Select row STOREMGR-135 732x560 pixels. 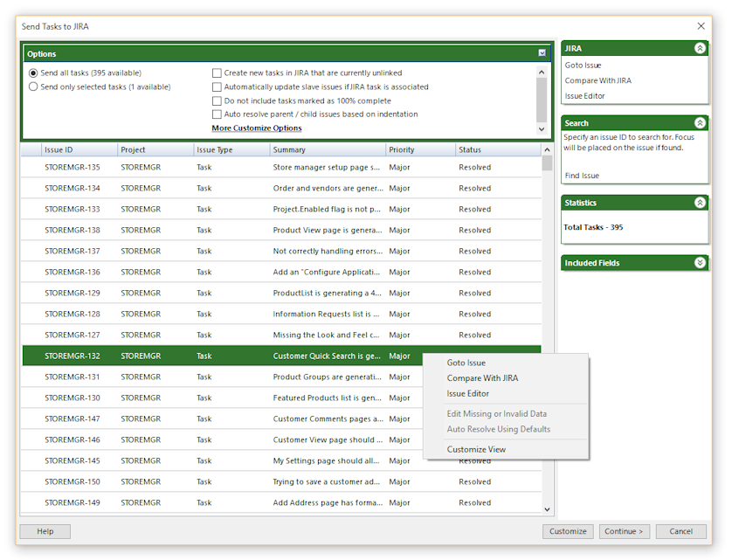click(x=281, y=167)
